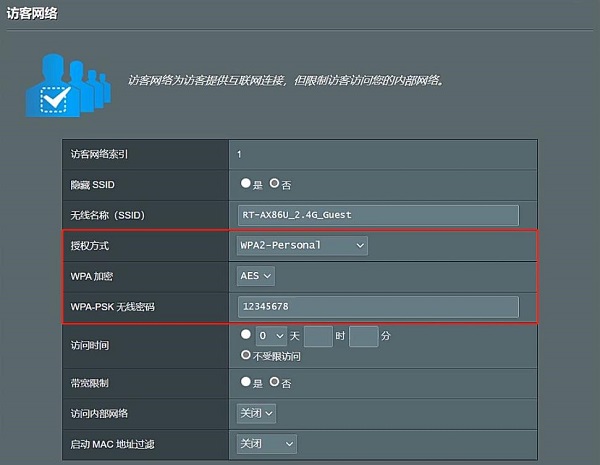This screenshot has height=465, width=600.
Task: Click the 访问时间 hours (时) field
Action: coord(317,336)
